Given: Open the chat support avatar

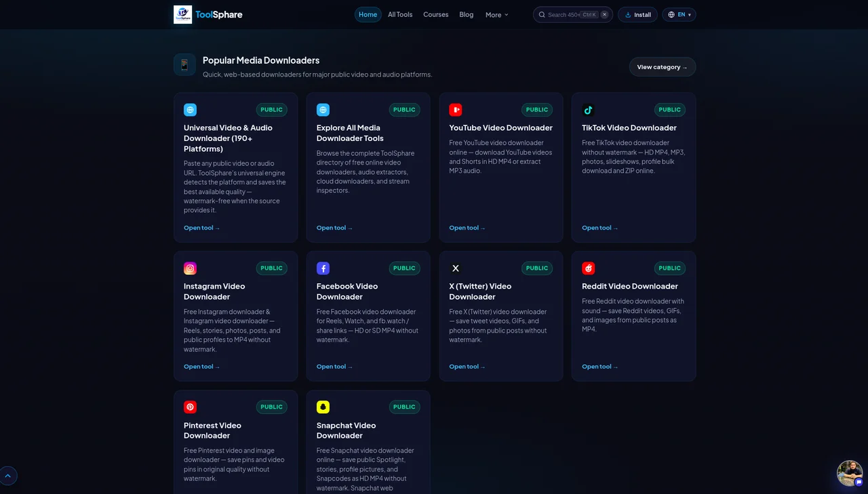Looking at the screenshot, I should pyautogui.click(x=850, y=473).
